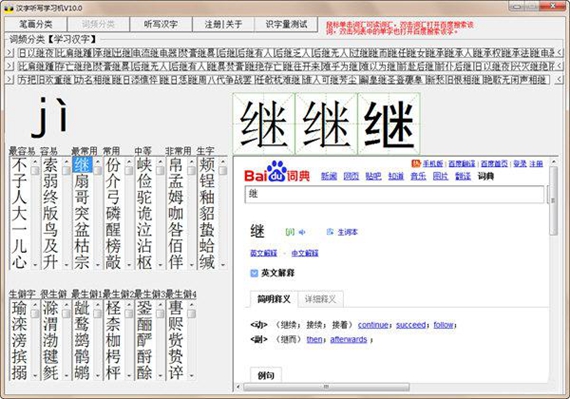The image size is (570, 399).
Task: Select character 柽 in the 最生僻2 list
Action: [x=113, y=308]
